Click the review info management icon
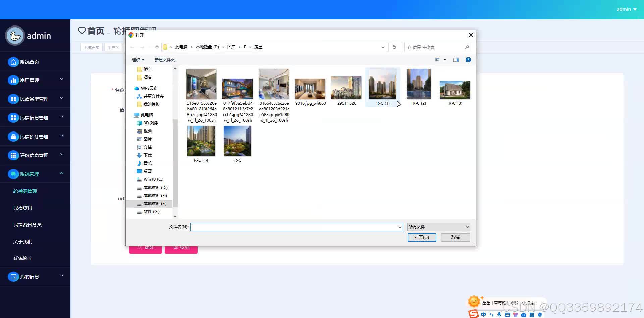 [x=13, y=155]
